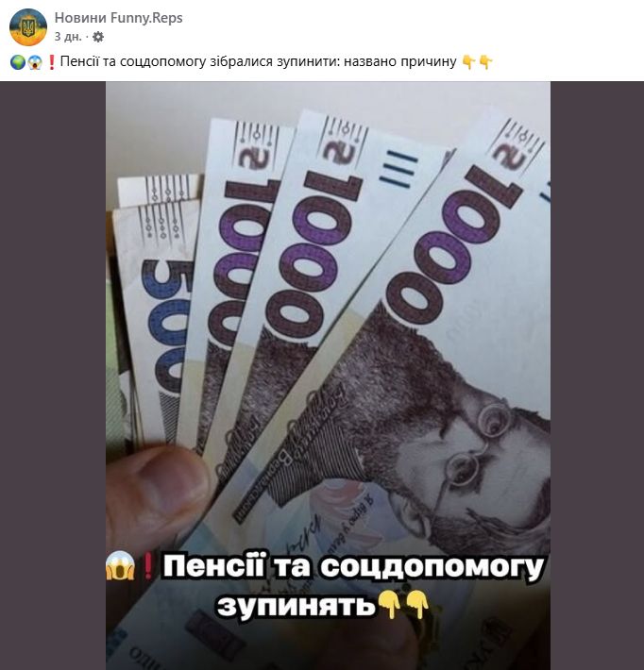Click the post caption text about пенсії

259,62
